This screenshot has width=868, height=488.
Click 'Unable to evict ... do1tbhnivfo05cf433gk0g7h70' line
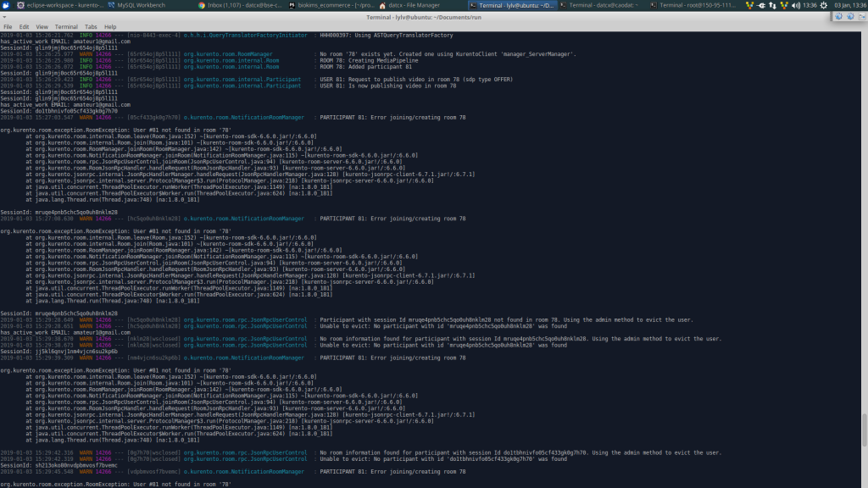(x=442, y=458)
